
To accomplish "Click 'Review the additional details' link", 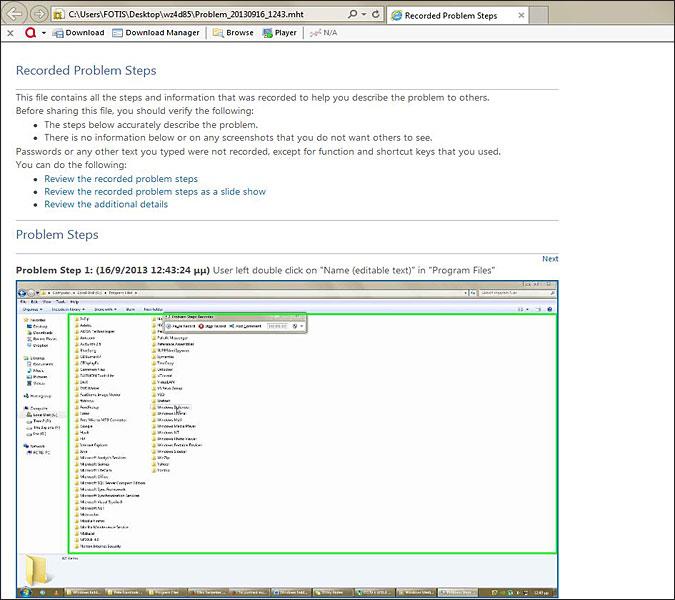I will 106,204.
